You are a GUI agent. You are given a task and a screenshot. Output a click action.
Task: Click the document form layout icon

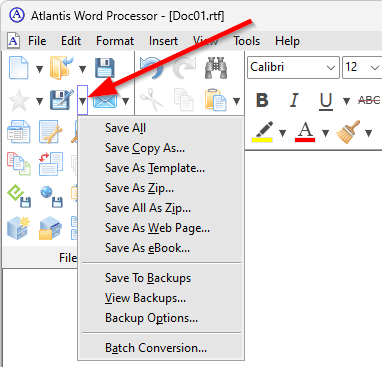pyautogui.click(x=19, y=132)
